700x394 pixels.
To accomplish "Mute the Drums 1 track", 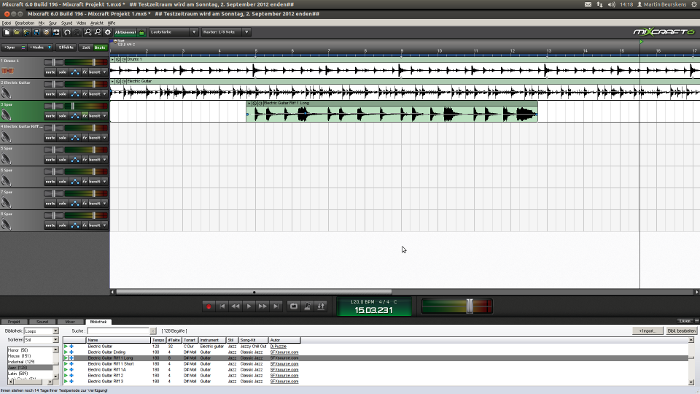I will point(50,72).
